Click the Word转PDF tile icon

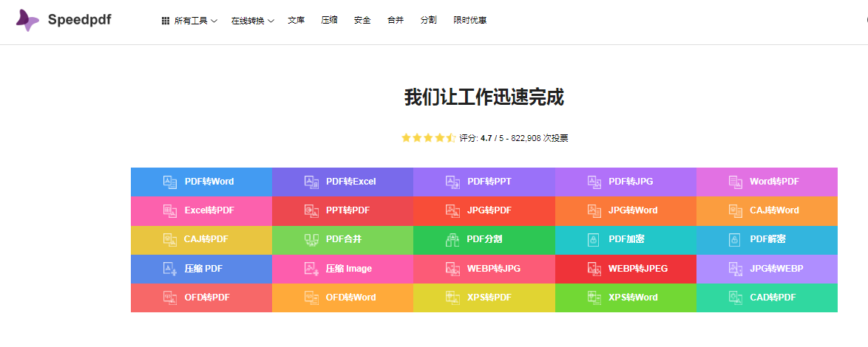pos(736,181)
